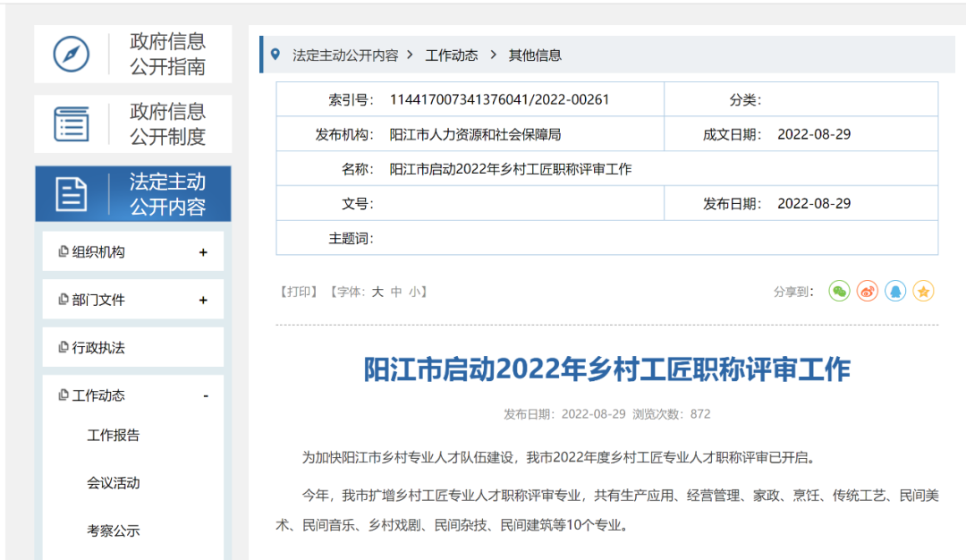Share the article to WeChat

pos(838,291)
